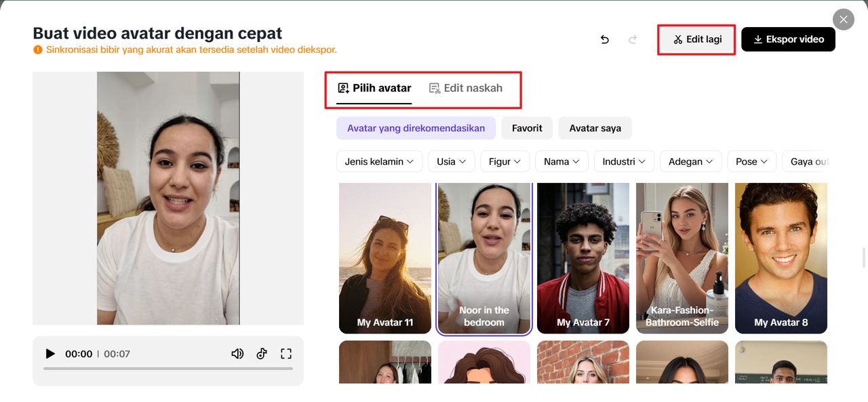Expand the Industri filter dropdown
The width and height of the screenshot is (868, 402).
pyautogui.click(x=624, y=161)
